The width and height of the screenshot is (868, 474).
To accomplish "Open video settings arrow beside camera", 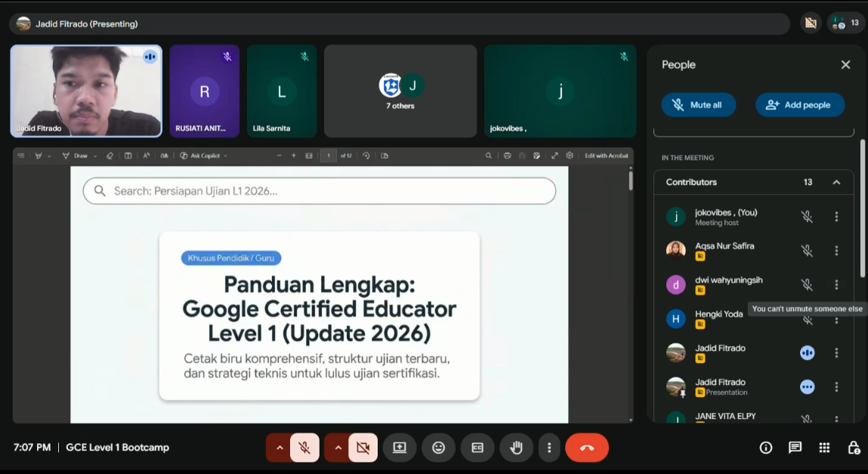I will (x=338, y=448).
